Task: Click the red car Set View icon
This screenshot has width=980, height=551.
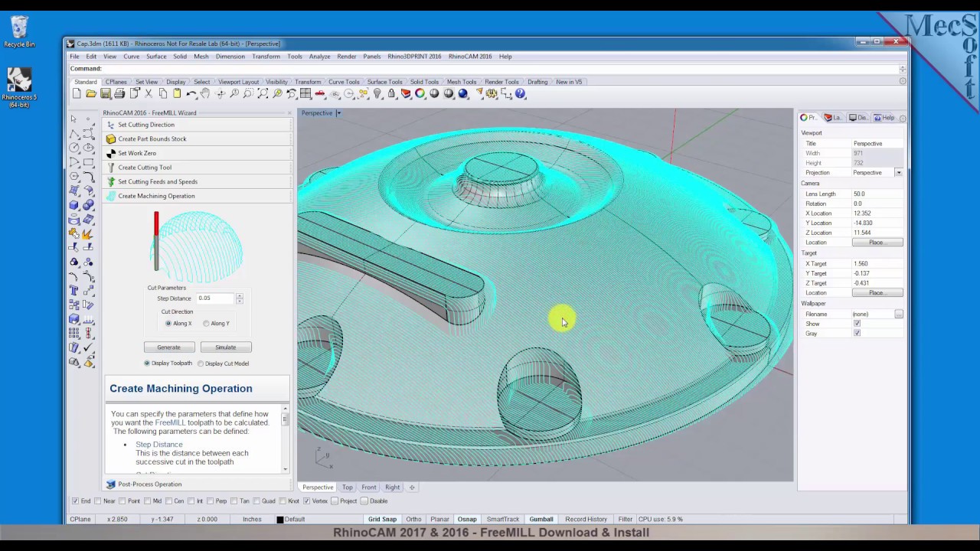Action: (x=320, y=93)
